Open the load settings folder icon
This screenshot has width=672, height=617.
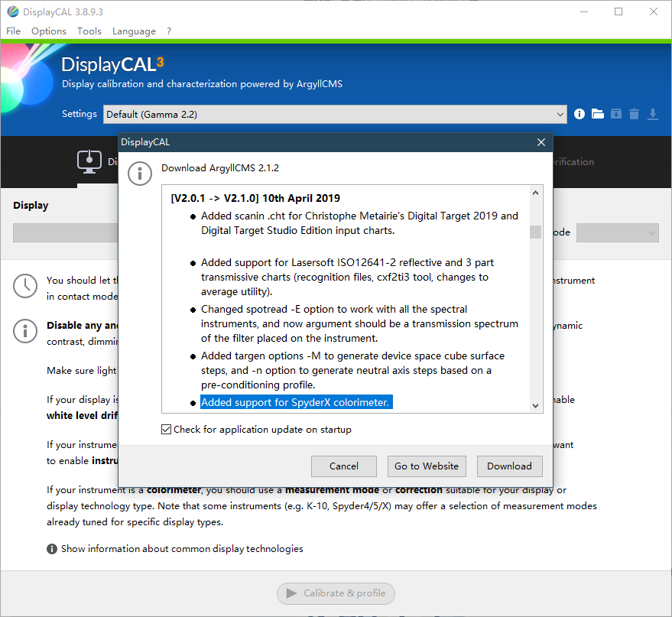click(x=597, y=114)
